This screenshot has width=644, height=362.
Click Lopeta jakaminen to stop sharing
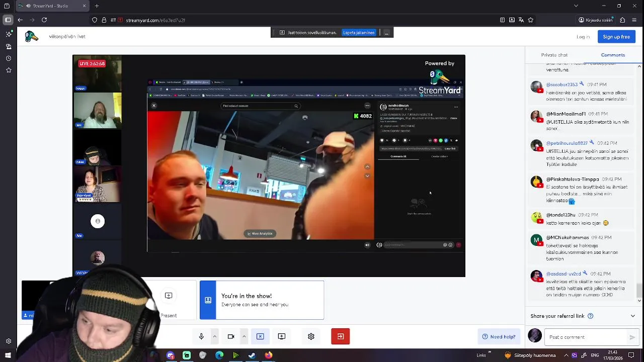(x=359, y=33)
